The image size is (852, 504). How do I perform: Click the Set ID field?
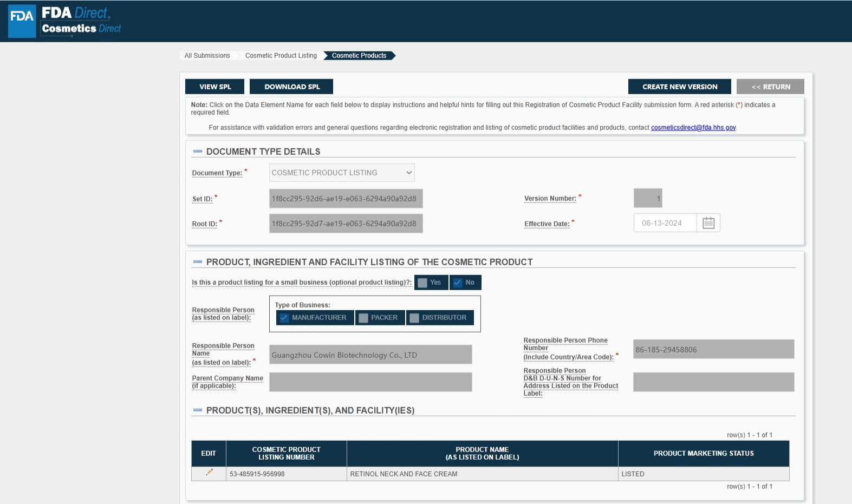coord(346,199)
